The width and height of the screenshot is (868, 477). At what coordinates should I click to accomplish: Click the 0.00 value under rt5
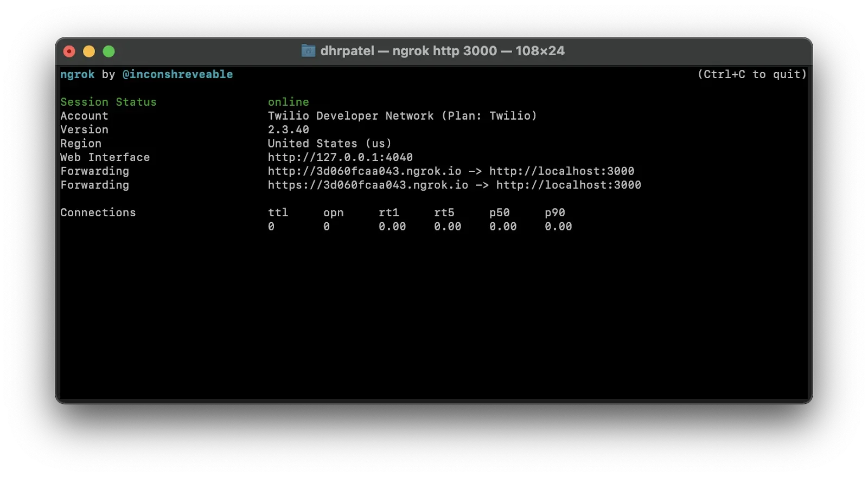point(448,227)
